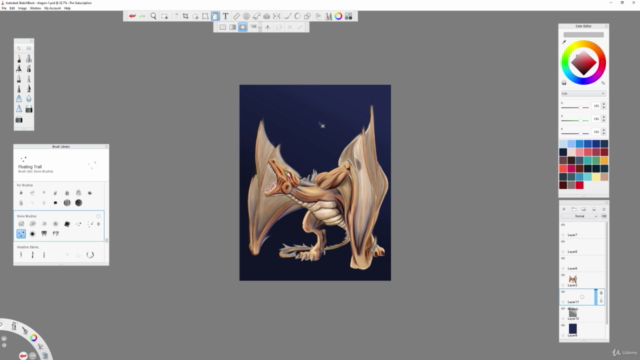Image resolution: width=640 pixels, height=360 pixels.
Task: Open the color wheel icon in toolbar
Action: click(338, 16)
